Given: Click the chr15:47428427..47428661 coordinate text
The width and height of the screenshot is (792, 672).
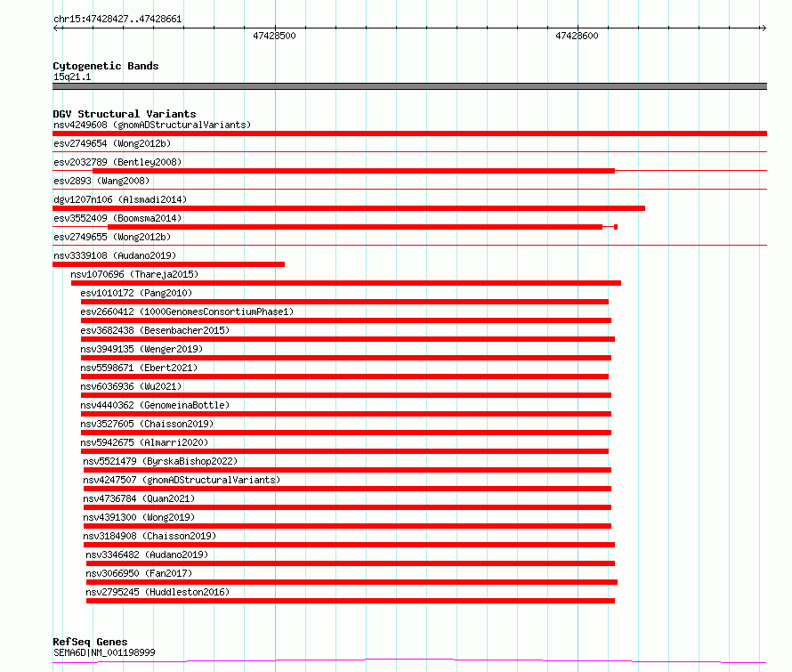Looking at the screenshot, I should click(117, 20).
